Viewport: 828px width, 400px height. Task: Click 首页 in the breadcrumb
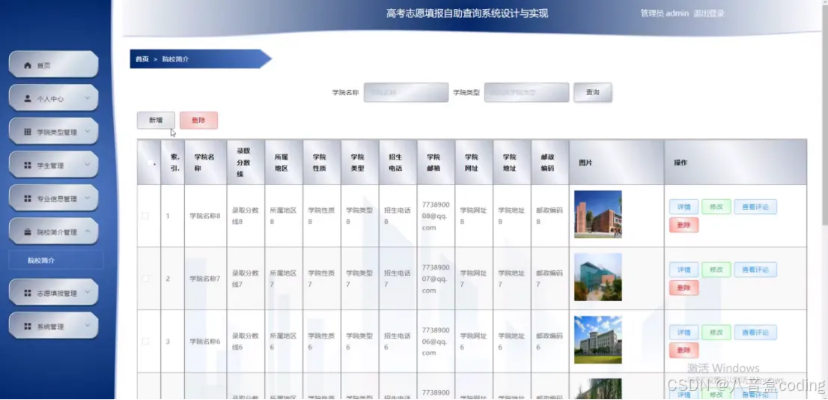pyautogui.click(x=142, y=59)
